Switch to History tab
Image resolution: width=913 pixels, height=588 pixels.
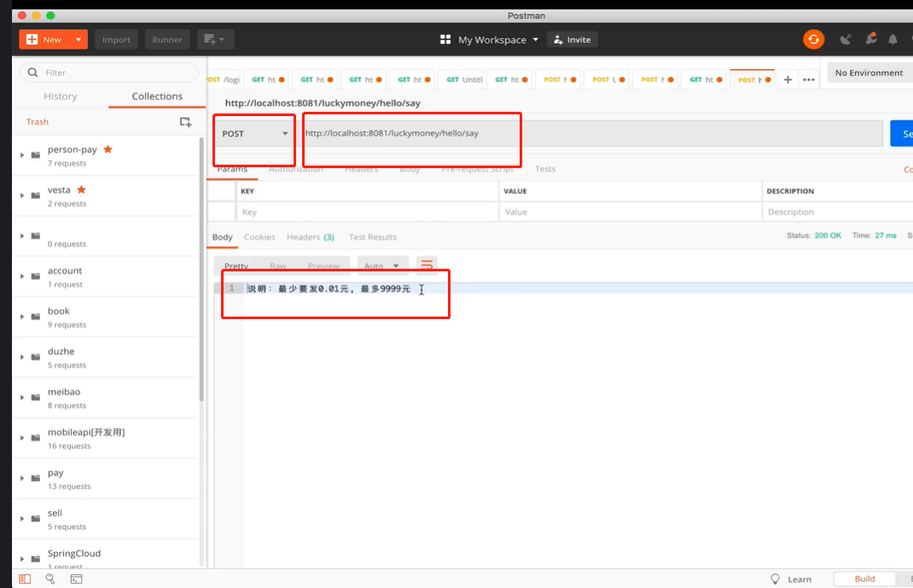[61, 96]
